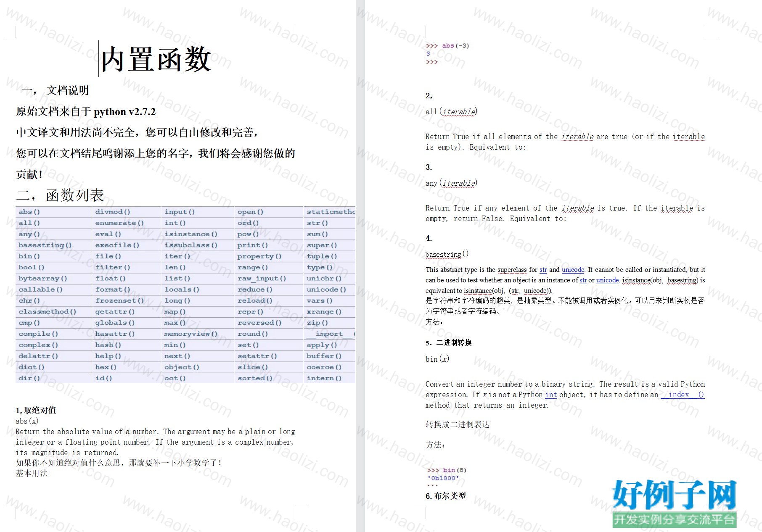The height and width of the screenshot is (532, 762).
Task: Open the "int" hyperlink in the bin description
Action: coord(551,395)
